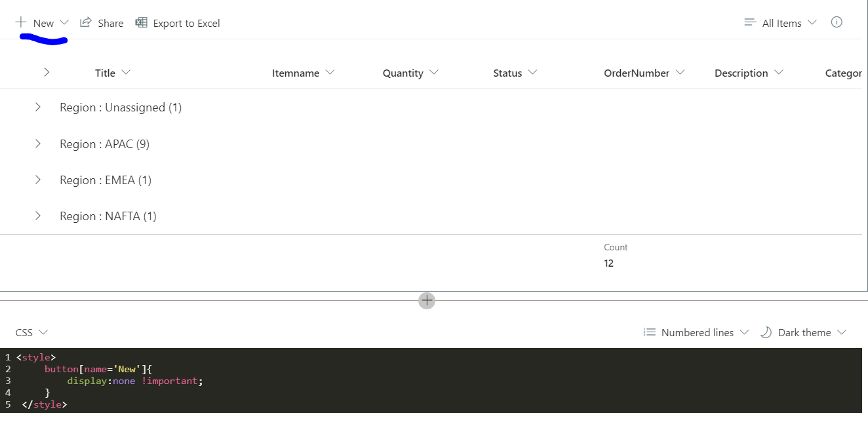Click the Numbered lines list icon
Viewport: 868px width, 424px height.
point(649,332)
